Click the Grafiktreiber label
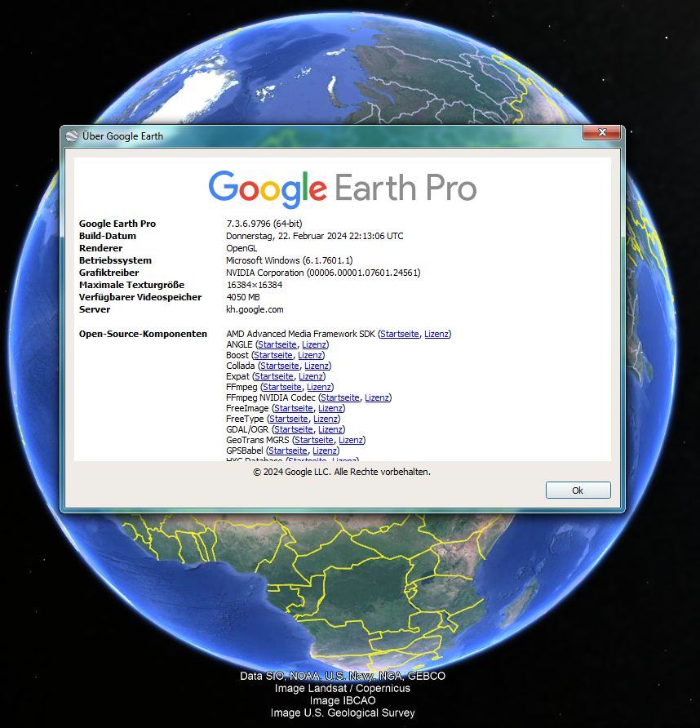700x728 pixels. [x=109, y=273]
